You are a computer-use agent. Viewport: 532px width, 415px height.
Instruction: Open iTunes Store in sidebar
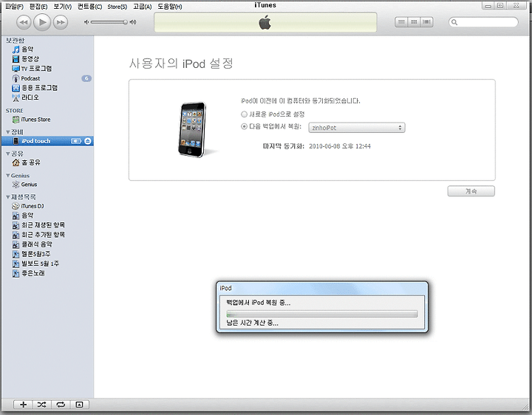pos(47,120)
